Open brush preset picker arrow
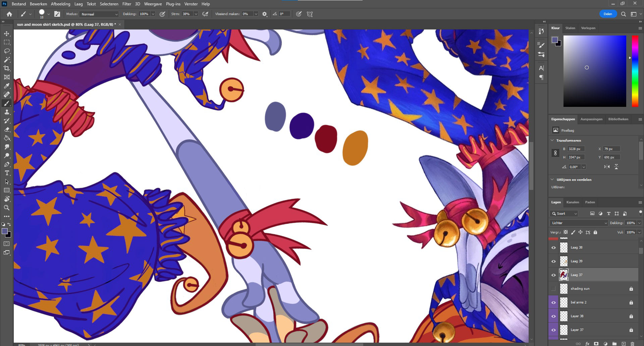This screenshot has height=346, width=644. [x=49, y=14]
